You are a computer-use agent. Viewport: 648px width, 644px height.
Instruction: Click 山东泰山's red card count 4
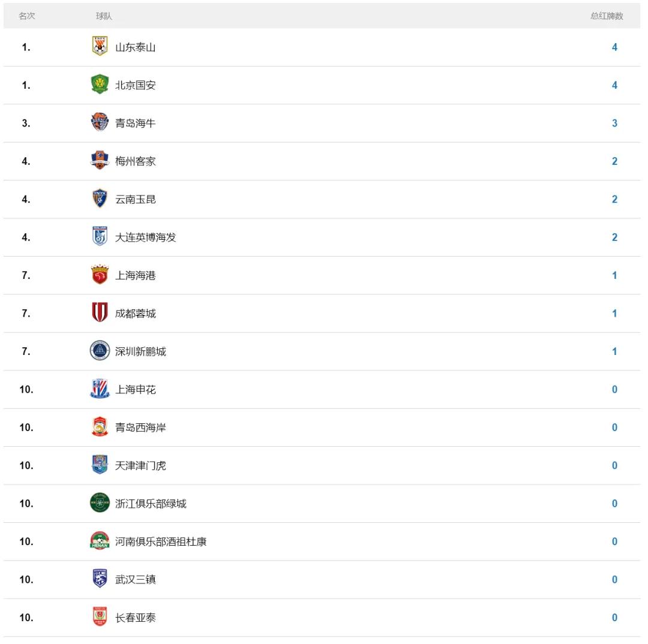tap(614, 47)
